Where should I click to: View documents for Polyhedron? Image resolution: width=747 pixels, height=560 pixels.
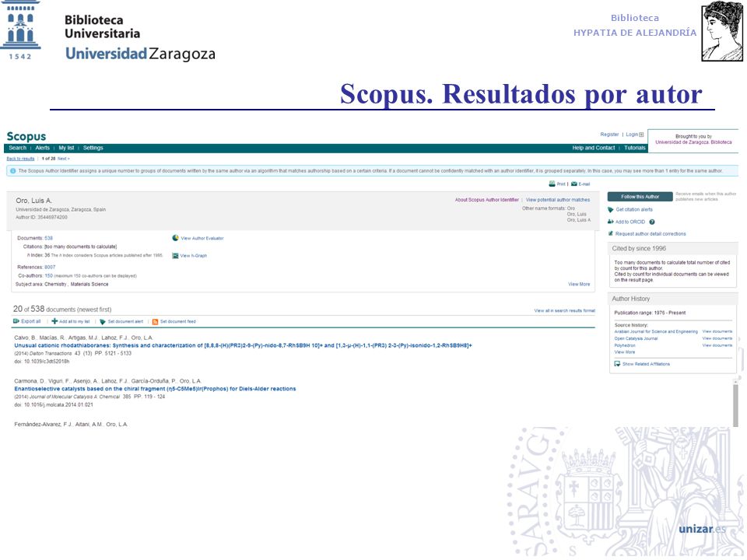[x=717, y=345]
